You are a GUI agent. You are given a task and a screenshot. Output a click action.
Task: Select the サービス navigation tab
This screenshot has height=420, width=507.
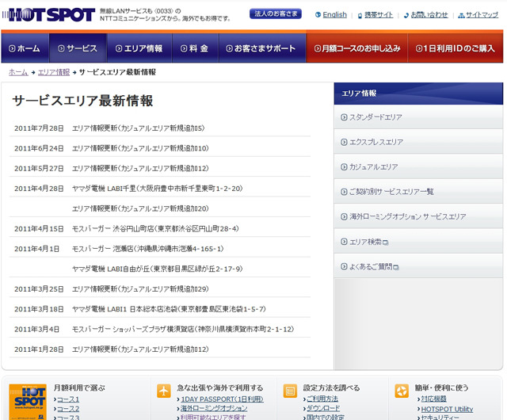[x=78, y=48]
